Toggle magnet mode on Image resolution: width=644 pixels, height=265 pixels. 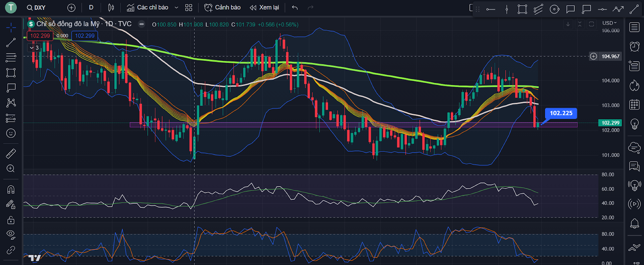coord(11,189)
